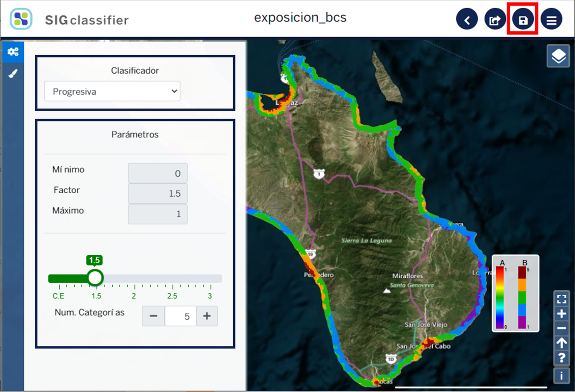This screenshot has width=575, height=392.
Task: Click the Mínimo value field
Action: [158, 173]
